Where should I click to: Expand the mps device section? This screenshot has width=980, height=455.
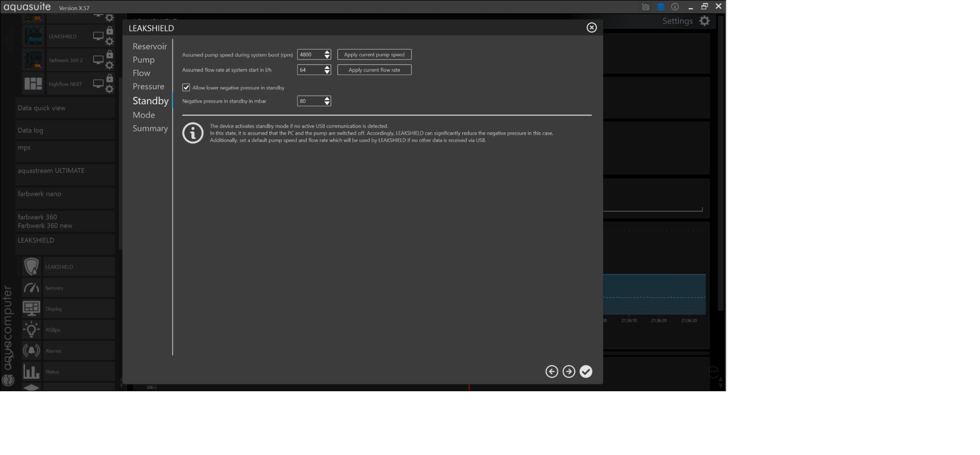pos(65,151)
